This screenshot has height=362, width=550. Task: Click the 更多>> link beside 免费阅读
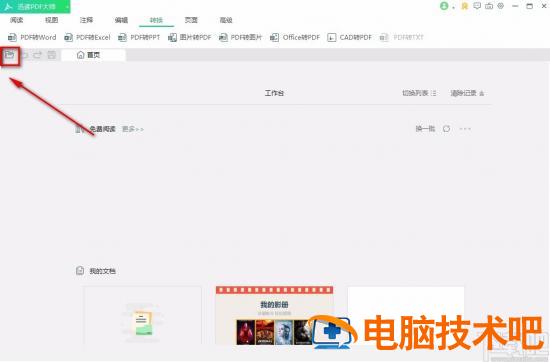click(133, 129)
